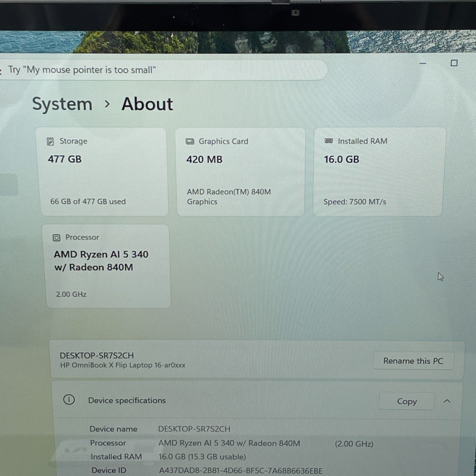
Task: Collapse the Device specifications section
Action: 447,401
